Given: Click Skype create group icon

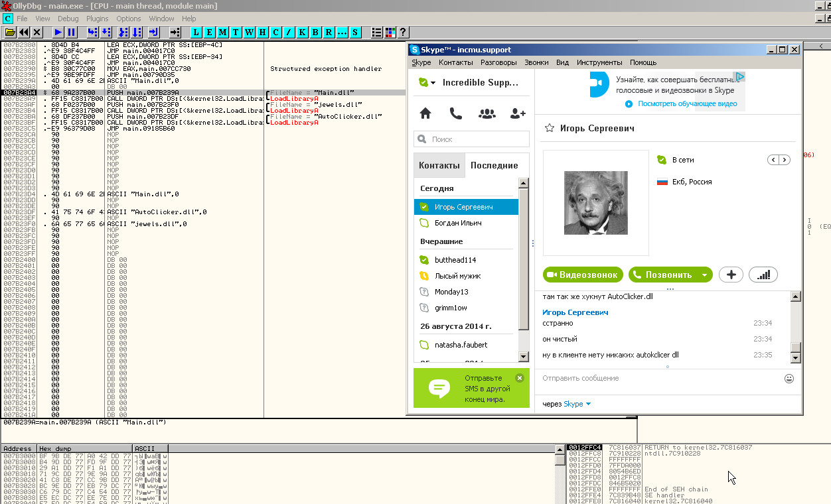Looking at the screenshot, I should click(487, 113).
